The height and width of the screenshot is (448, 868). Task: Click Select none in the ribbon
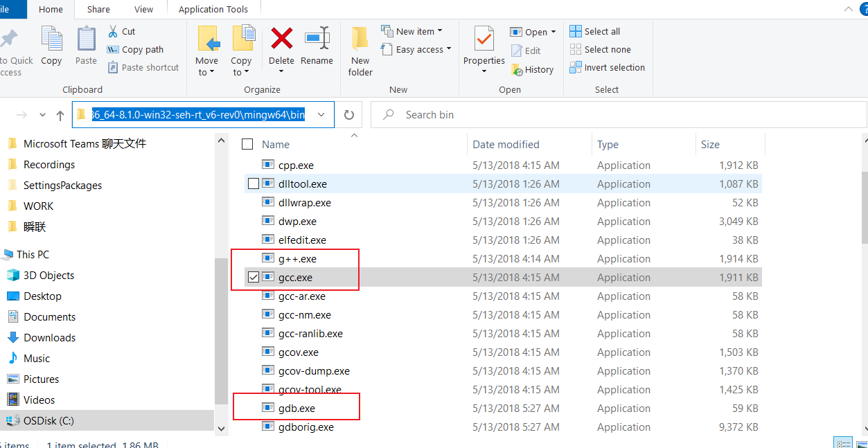(x=600, y=49)
